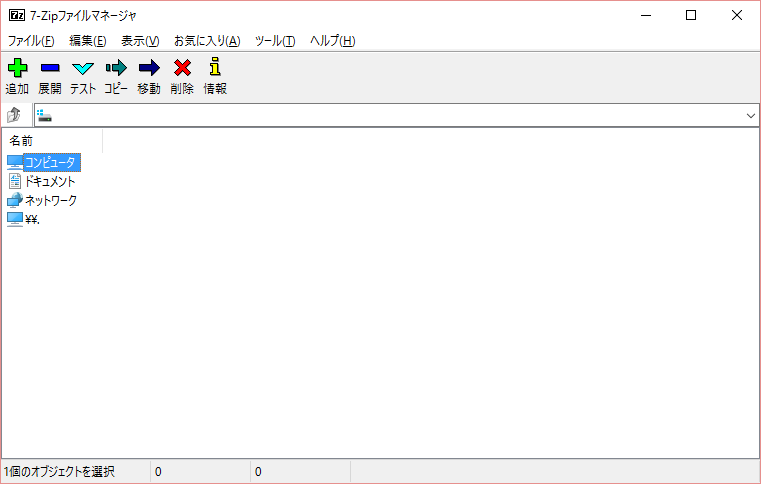Run the テスト (Test) checkmark tool
Image resolution: width=761 pixels, height=484 pixels.
[x=83, y=68]
